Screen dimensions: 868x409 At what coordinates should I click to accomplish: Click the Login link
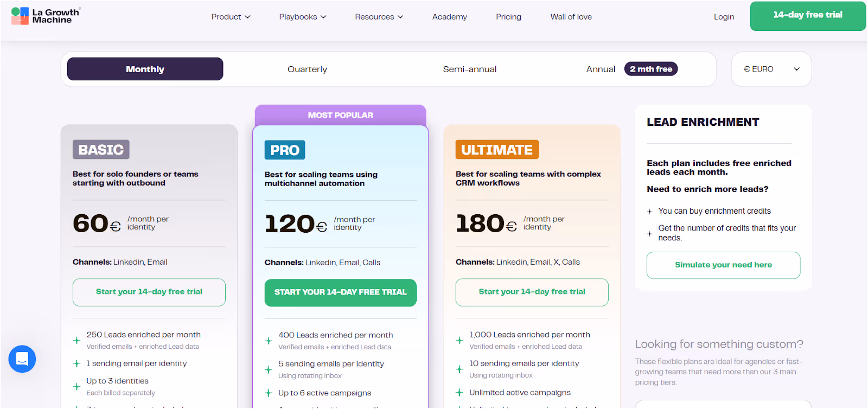(x=724, y=17)
